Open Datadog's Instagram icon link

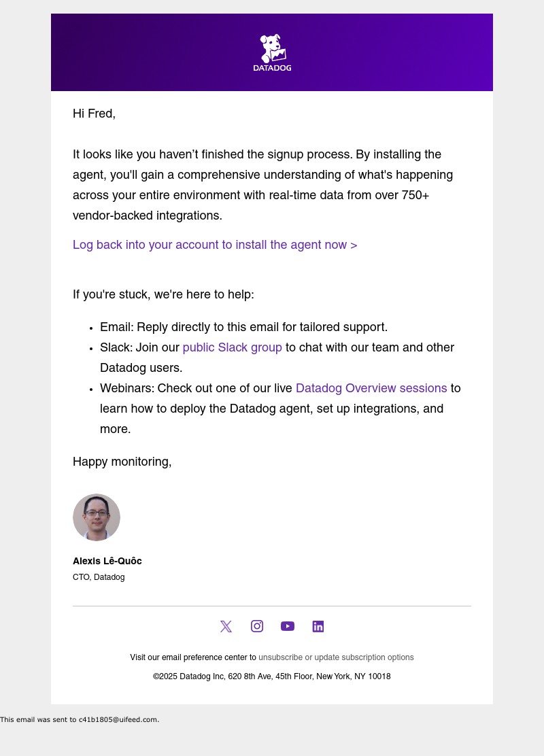pyautogui.click(x=257, y=626)
